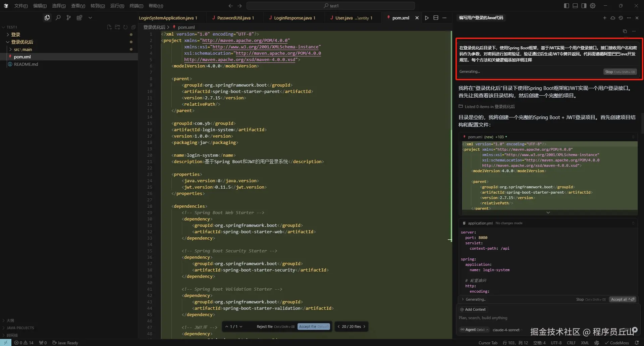This screenshot has width=644, height=346.
Task: Toggle the primary sidebar
Action: tap(567, 6)
